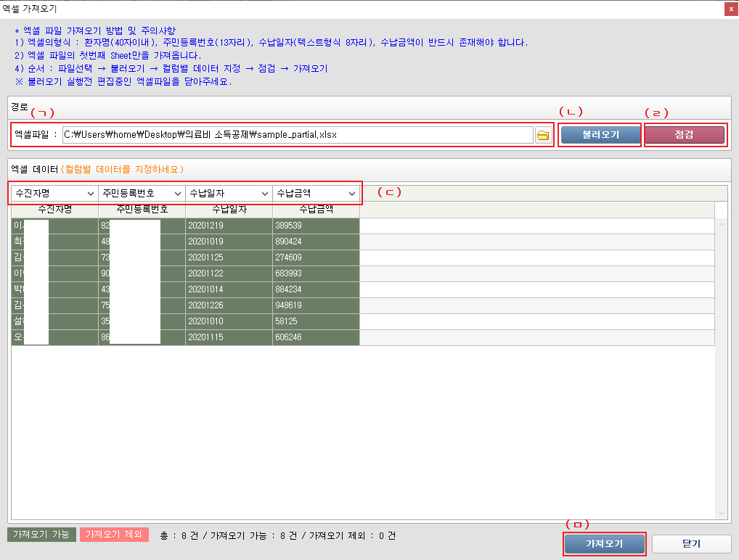Viewport: 739px width, 560px height.
Task: Click the 가져오기 import button
Action: click(x=604, y=544)
